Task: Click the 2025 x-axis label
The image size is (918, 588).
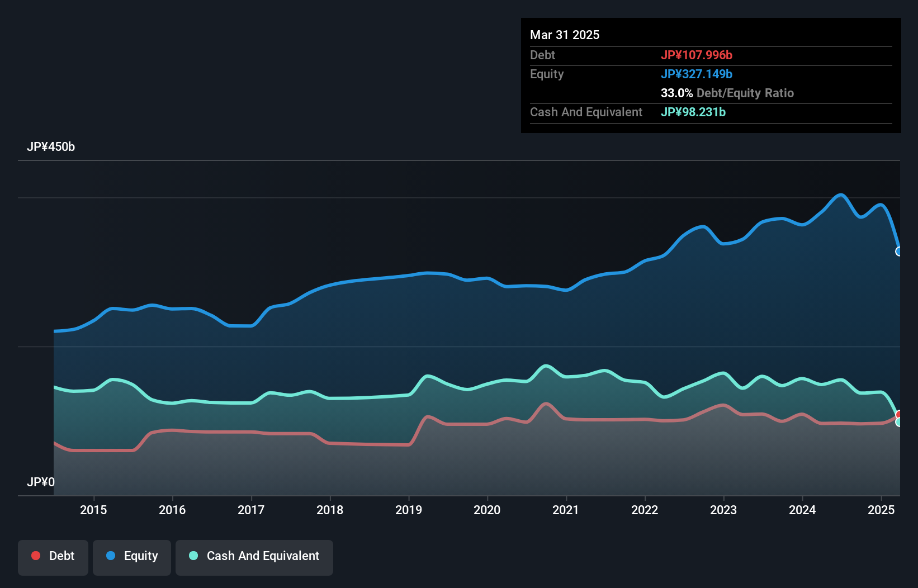Action: pos(881,510)
